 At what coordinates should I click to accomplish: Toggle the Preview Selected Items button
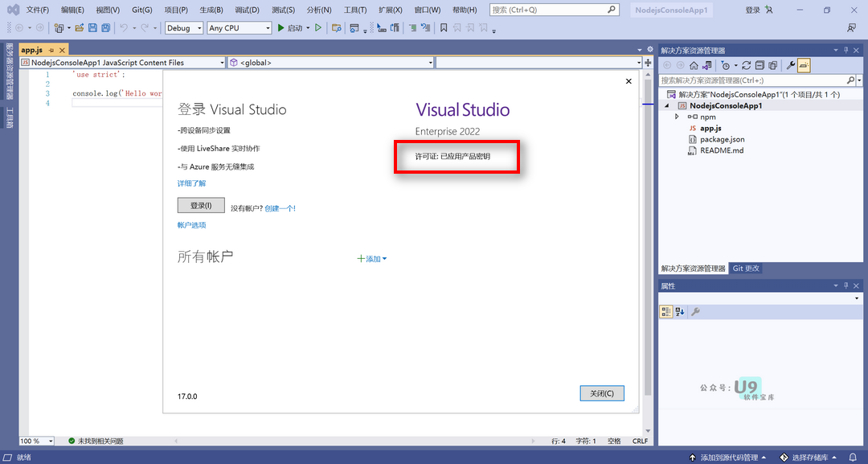click(x=804, y=65)
